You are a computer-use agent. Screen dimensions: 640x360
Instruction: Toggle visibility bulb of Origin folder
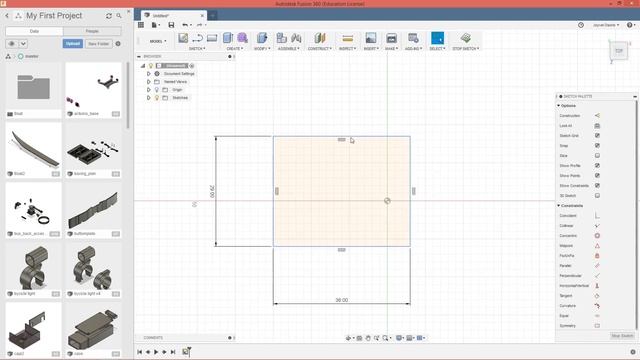[x=156, y=90]
